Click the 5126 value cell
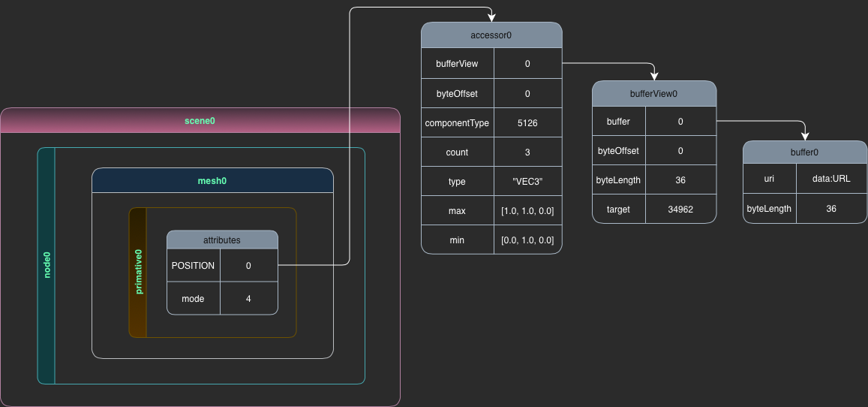The height and width of the screenshot is (407, 868). point(527,123)
